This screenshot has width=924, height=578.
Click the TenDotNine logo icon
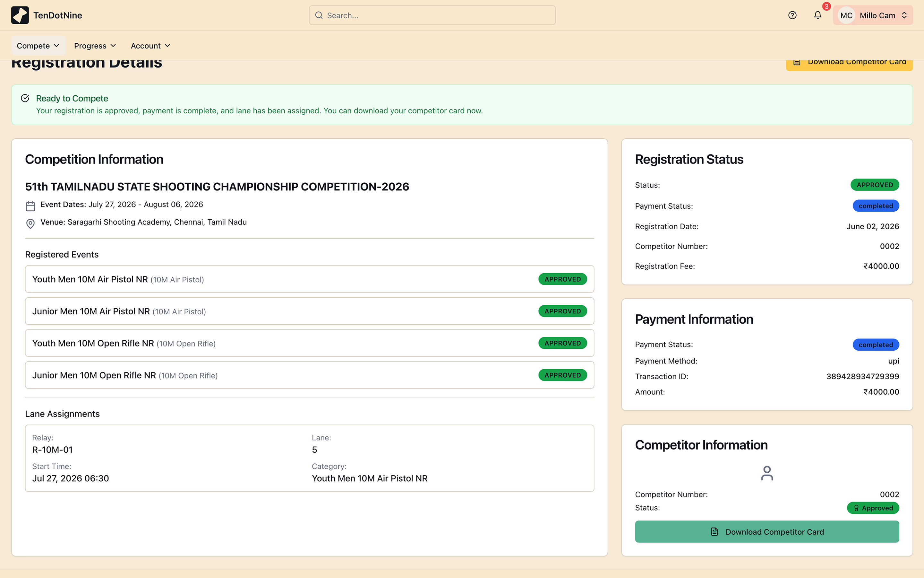(20, 15)
